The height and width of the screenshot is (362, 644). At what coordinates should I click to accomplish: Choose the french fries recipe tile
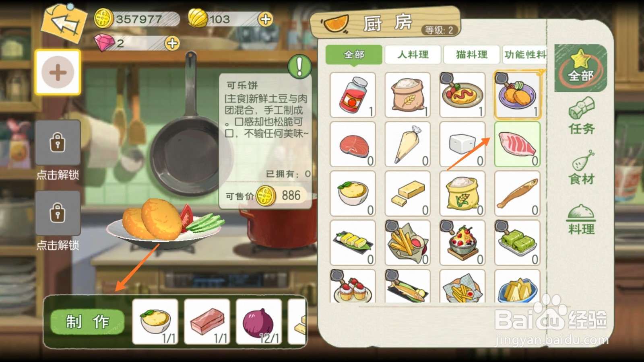pyautogui.click(x=407, y=243)
